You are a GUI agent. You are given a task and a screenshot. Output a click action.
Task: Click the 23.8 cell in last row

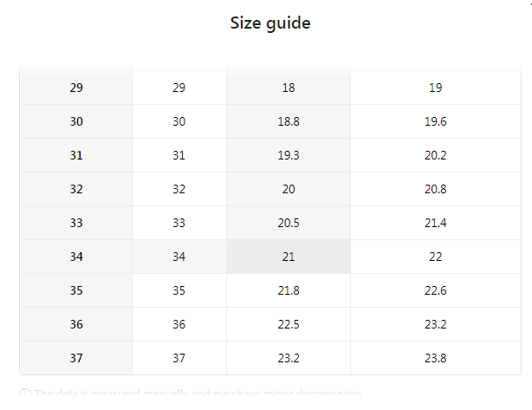point(436,358)
